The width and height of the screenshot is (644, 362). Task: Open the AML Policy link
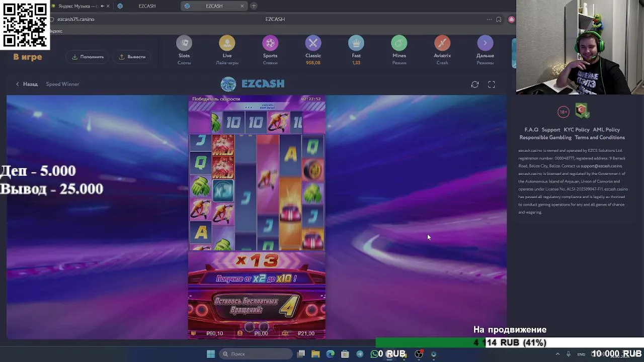coord(606,130)
